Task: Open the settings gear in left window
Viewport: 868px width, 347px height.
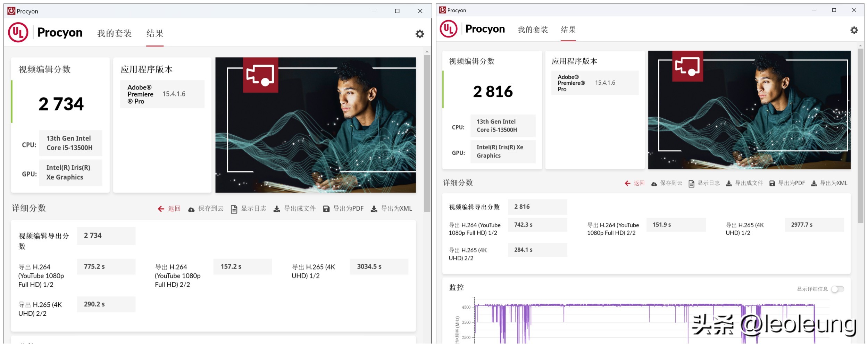Action: tap(420, 34)
